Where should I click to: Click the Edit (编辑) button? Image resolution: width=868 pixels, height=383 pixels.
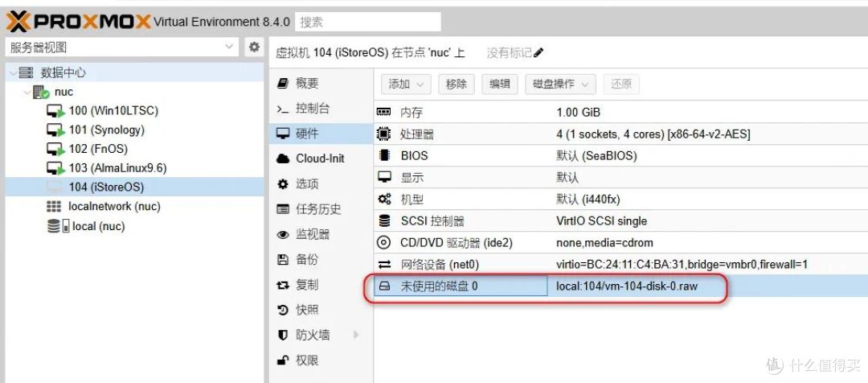tap(499, 84)
